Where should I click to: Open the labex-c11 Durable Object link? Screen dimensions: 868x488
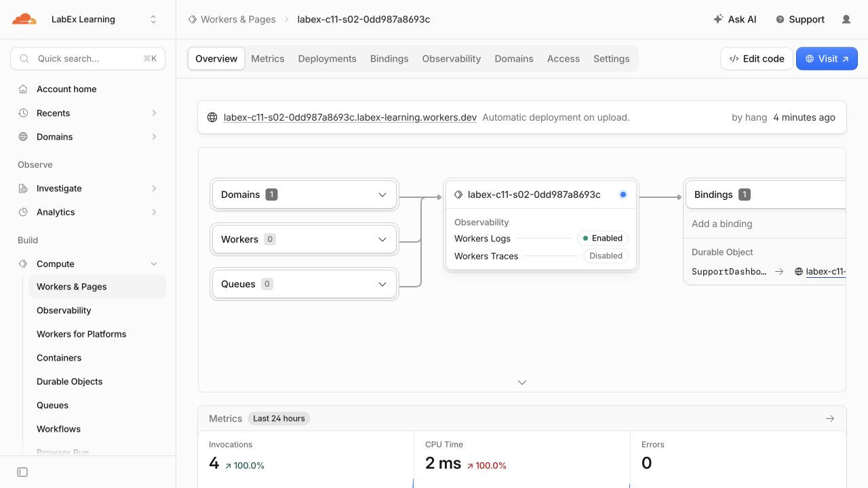click(826, 272)
